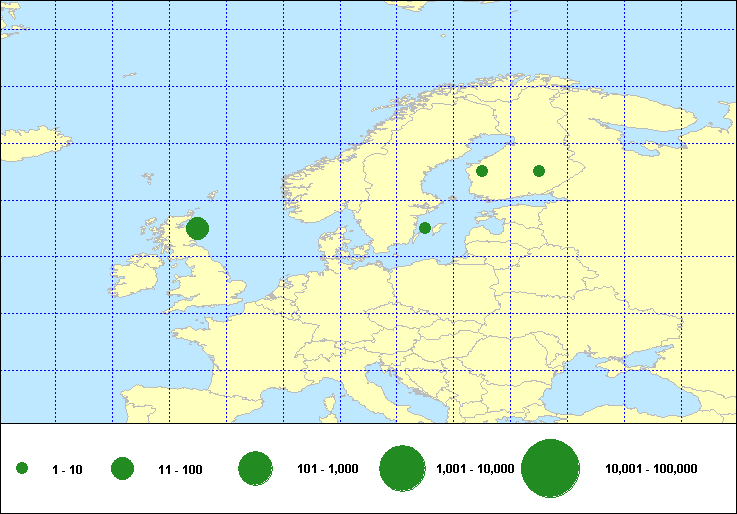This screenshot has width=737, height=514.
Task: Click the largest legend circle for 10,001 - 100,000
Action: [551, 468]
